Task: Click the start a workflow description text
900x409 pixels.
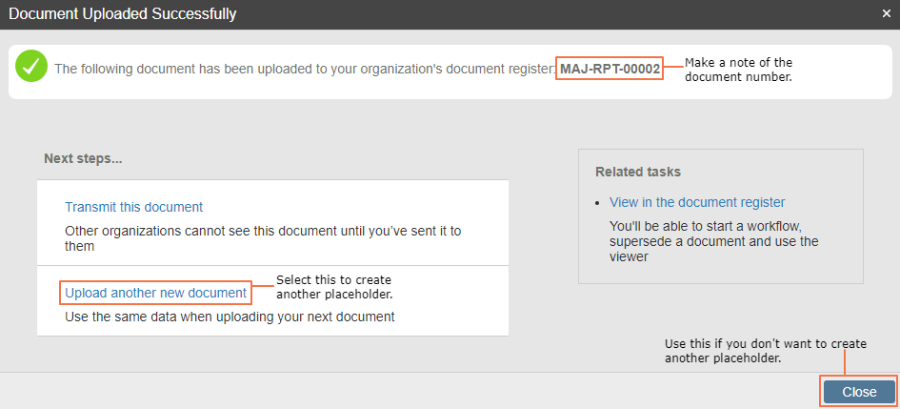Action: coord(714,241)
